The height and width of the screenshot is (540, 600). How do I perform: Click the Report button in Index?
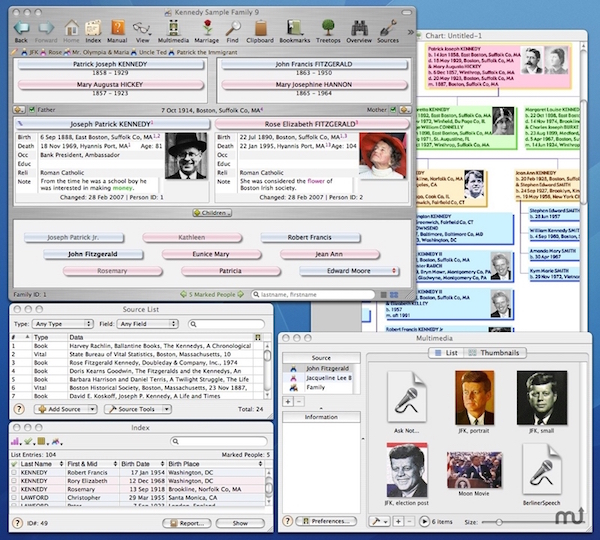coord(185,522)
